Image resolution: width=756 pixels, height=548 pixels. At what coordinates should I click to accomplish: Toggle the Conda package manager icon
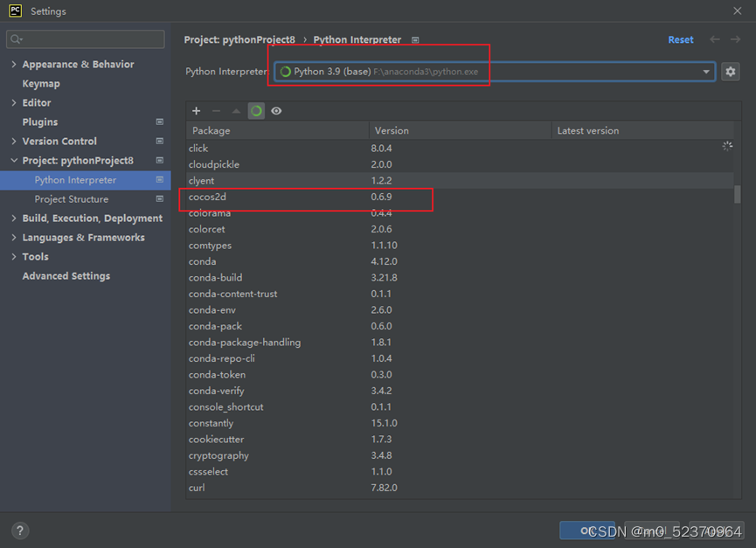click(x=256, y=111)
